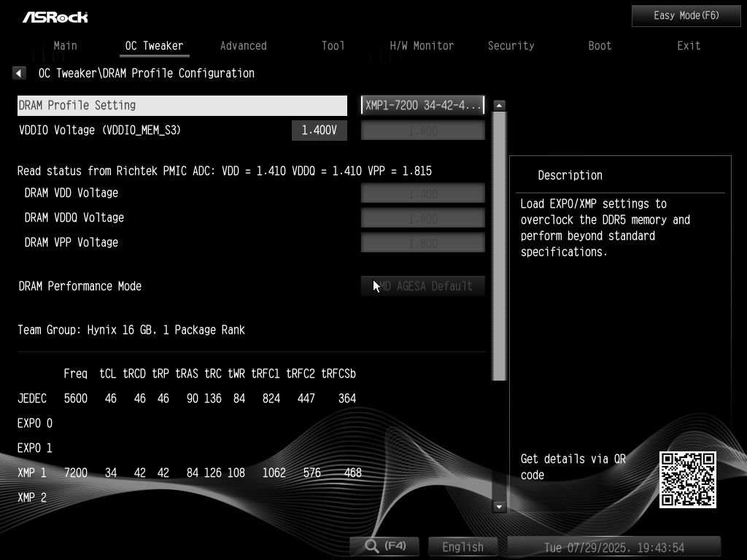Switch to the Security tab
Viewport: 747px width, 560px height.
(x=511, y=46)
